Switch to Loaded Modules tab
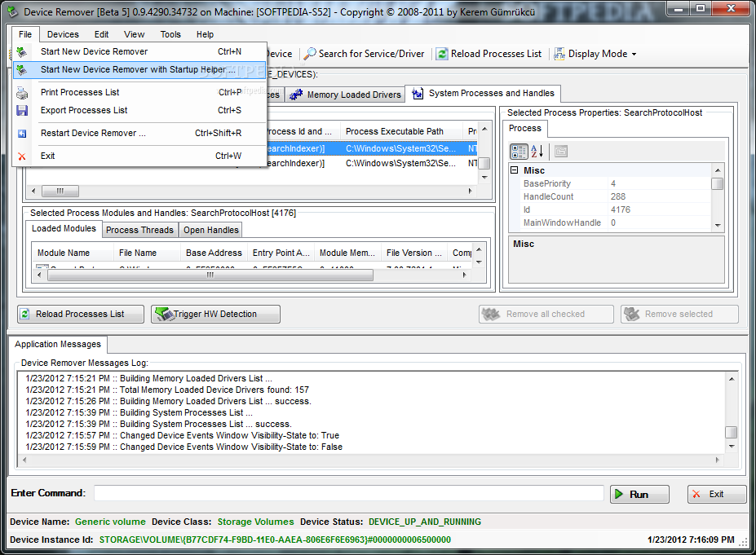This screenshot has height=555, width=756. [64, 228]
